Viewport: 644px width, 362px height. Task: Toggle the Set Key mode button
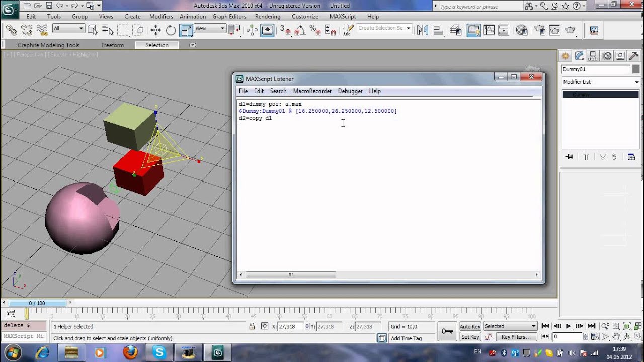tap(470, 337)
